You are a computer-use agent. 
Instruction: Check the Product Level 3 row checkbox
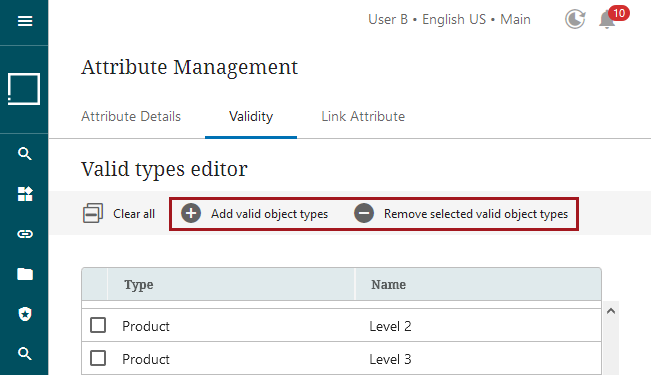(98, 358)
